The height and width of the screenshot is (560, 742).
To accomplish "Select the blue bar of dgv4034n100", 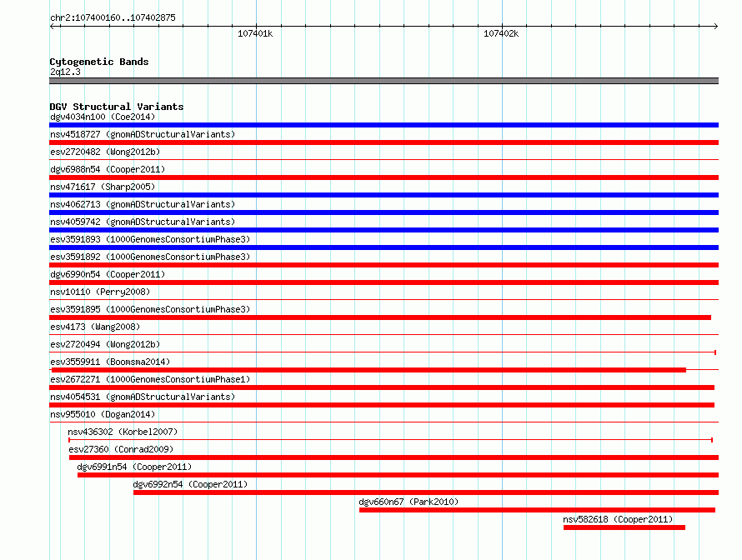I will [384, 125].
